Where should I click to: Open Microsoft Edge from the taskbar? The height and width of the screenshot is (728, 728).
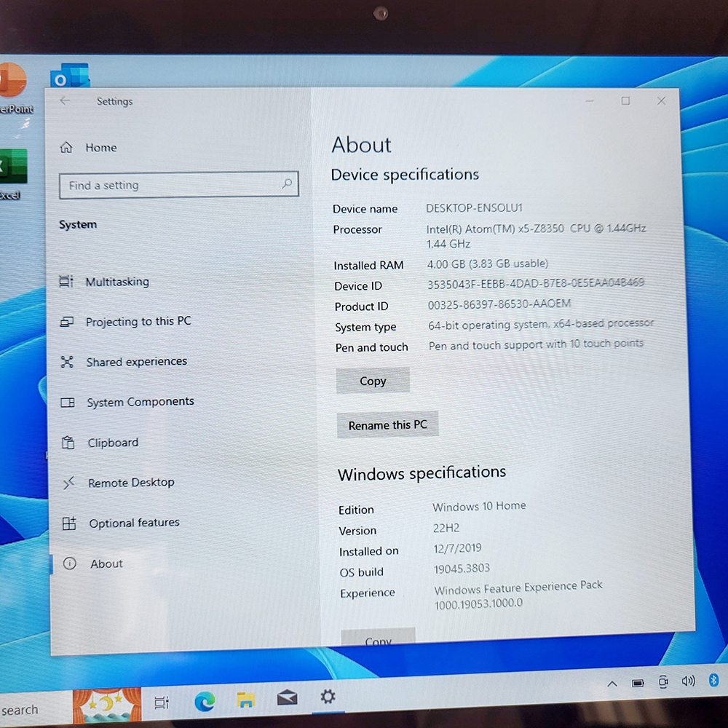tap(205, 701)
